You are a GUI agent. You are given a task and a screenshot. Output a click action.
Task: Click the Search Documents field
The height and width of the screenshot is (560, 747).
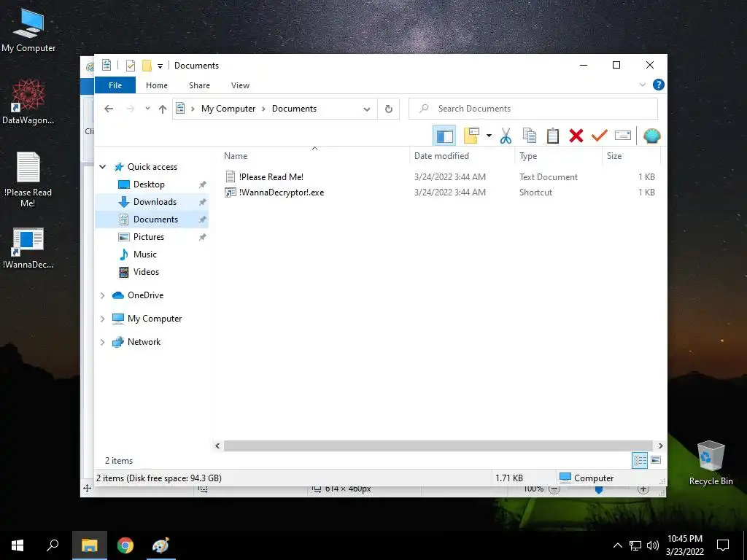pyautogui.click(x=533, y=109)
